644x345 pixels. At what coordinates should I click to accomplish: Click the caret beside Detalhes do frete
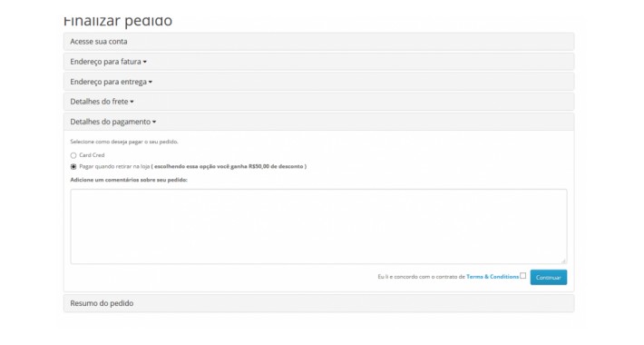click(132, 102)
